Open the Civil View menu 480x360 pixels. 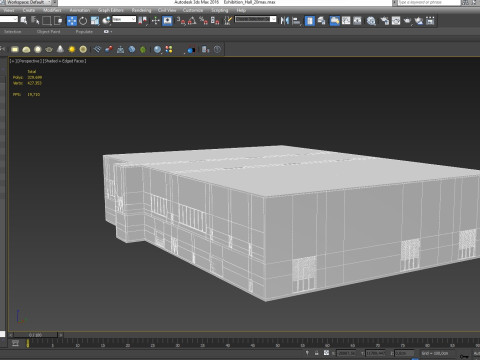point(167,10)
